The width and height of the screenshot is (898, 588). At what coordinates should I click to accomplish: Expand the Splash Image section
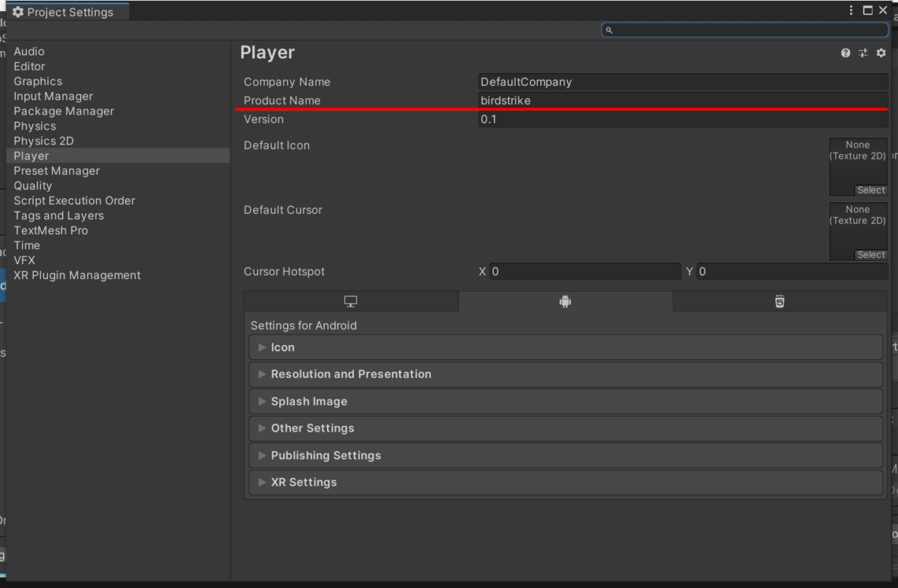point(566,402)
